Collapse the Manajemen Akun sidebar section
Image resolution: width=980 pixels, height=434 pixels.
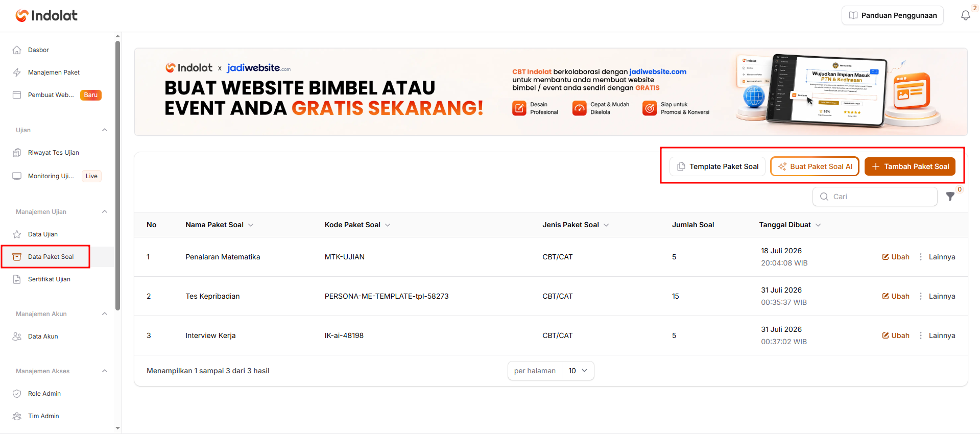(x=105, y=314)
